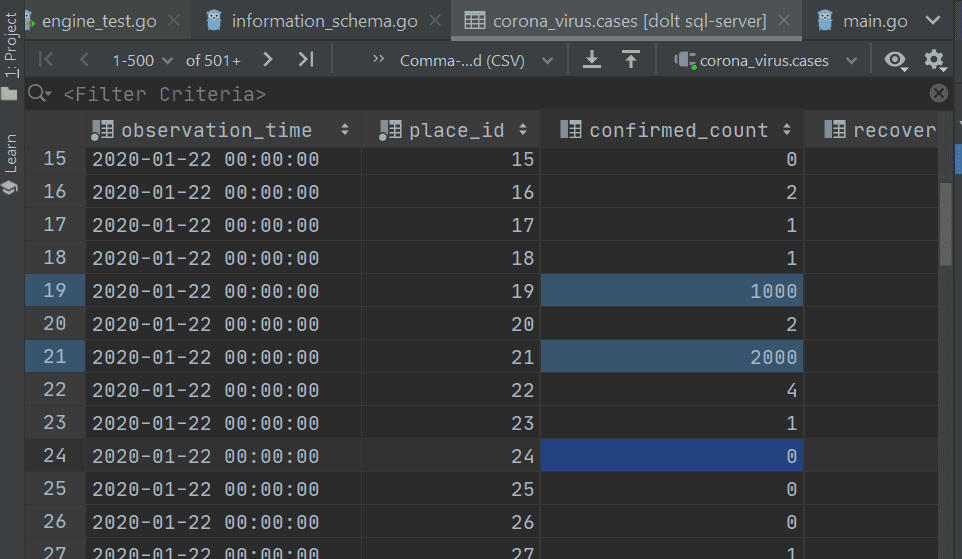962x559 pixels.
Task: Close the corona_virus.cases tab
Action: point(783,20)
